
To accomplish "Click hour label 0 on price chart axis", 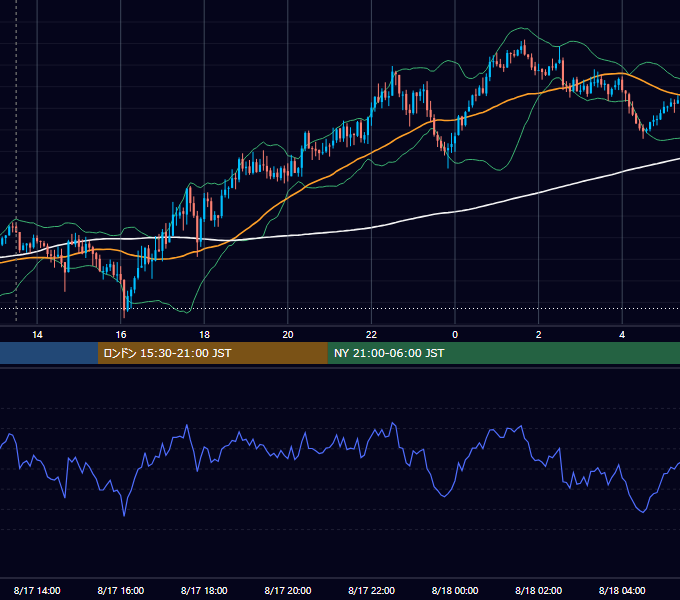I will (x=455, y=335).
